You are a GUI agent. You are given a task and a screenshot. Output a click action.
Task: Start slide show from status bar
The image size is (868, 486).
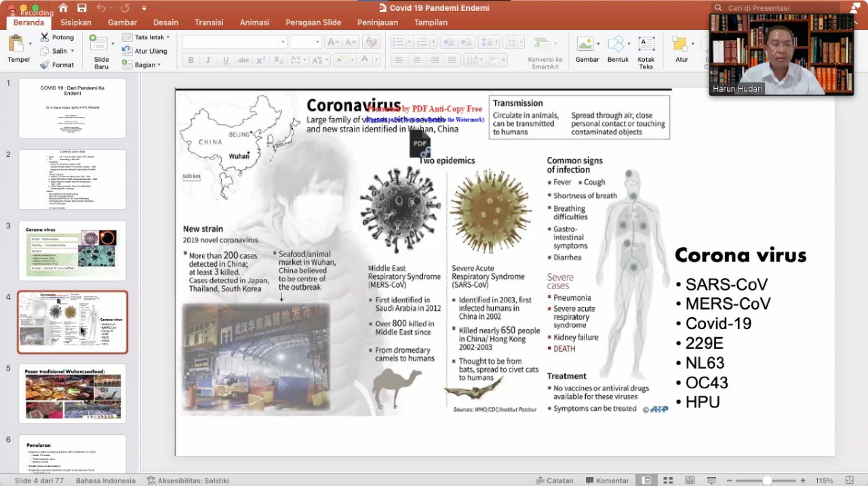tap(711, 481)
